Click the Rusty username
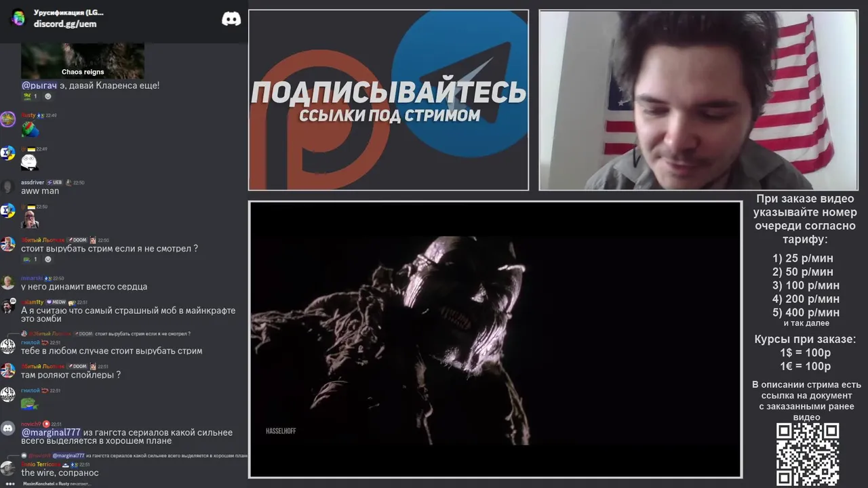 (x=28, y=115)
